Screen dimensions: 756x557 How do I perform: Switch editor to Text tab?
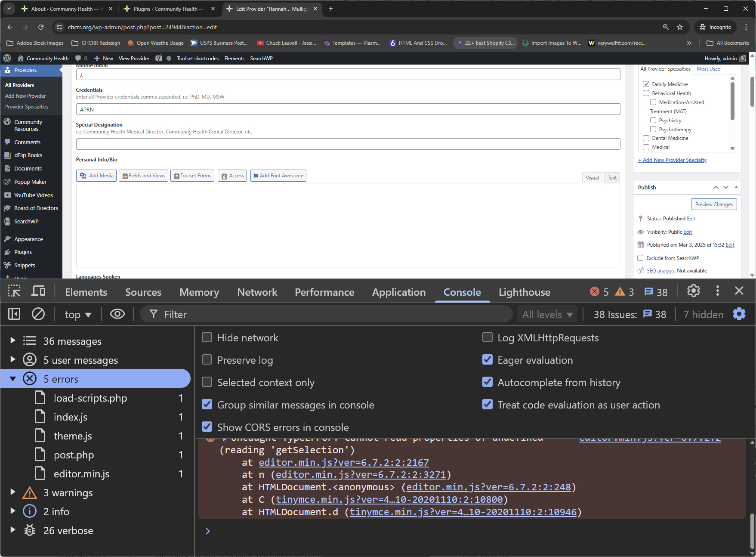612,177
